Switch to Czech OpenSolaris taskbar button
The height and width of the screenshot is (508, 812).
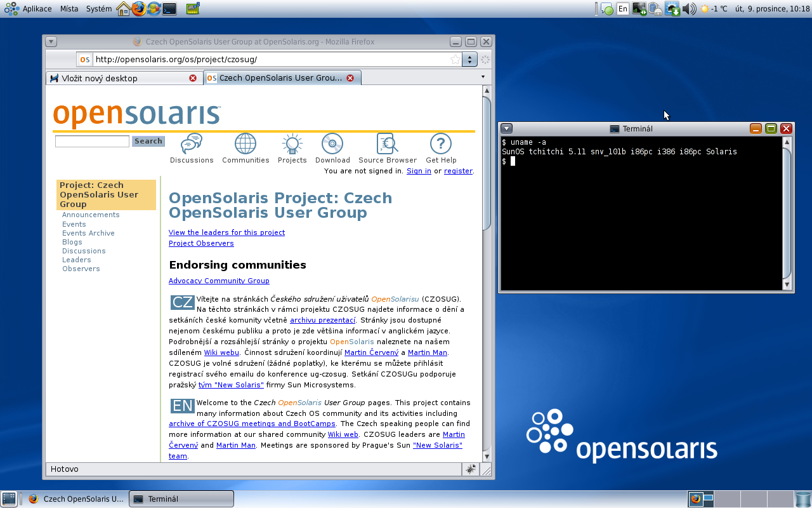(75, 499)
